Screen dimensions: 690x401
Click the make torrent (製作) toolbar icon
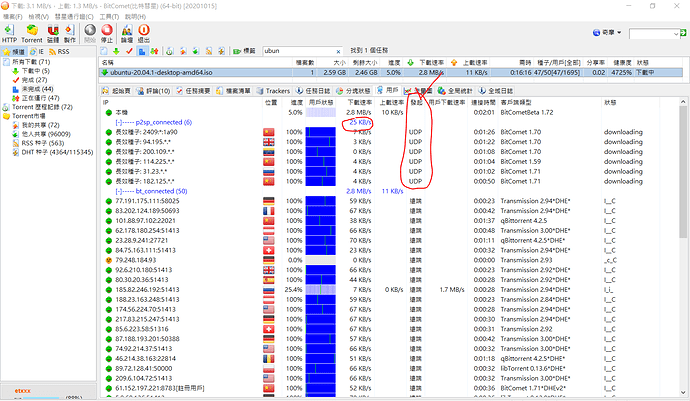coord(70,34)
